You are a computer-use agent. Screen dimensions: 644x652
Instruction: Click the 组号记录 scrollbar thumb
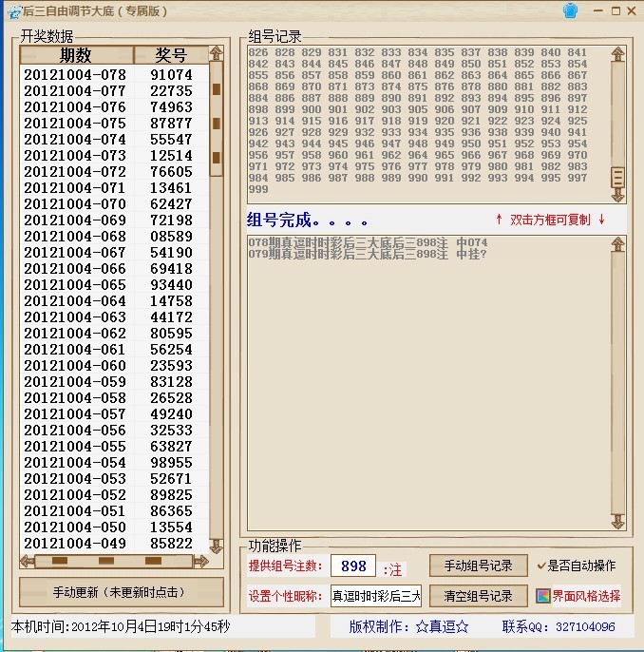click(617, 178)
